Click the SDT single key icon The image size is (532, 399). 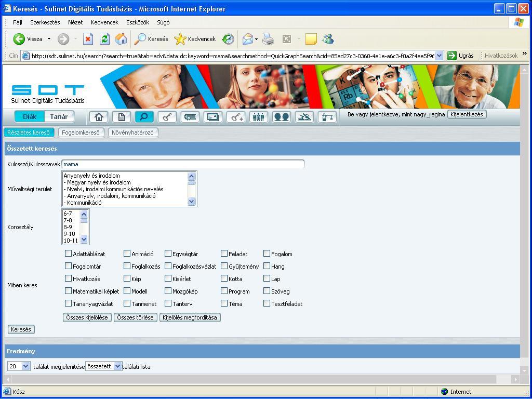167,117
